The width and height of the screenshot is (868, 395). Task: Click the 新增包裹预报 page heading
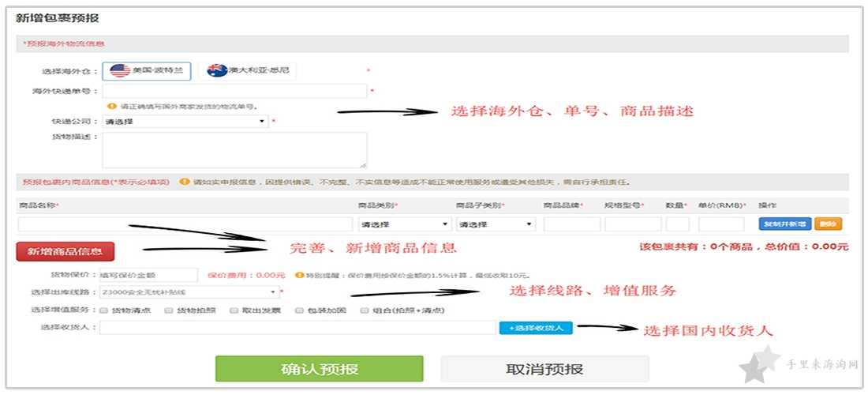point(58,19)
